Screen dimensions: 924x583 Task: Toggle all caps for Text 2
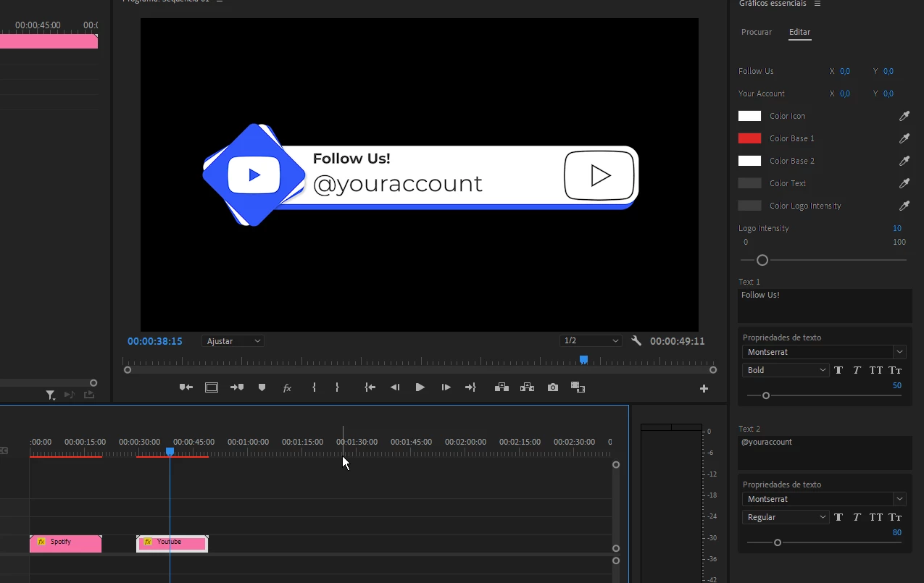click(x=876, y=517)
